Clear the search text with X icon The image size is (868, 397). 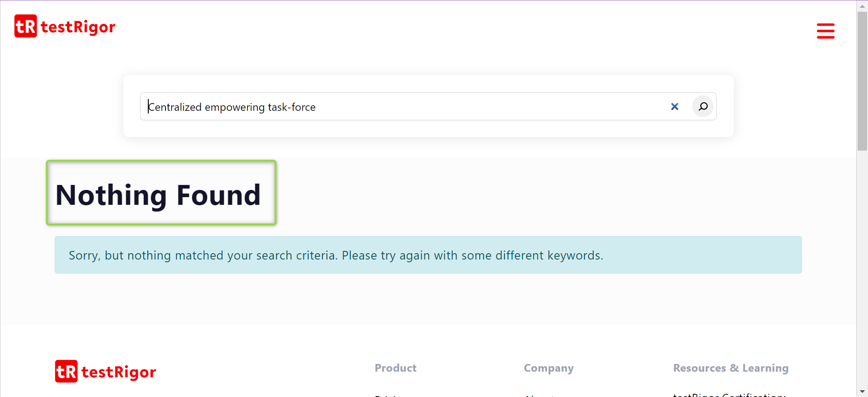coord(674,107)
